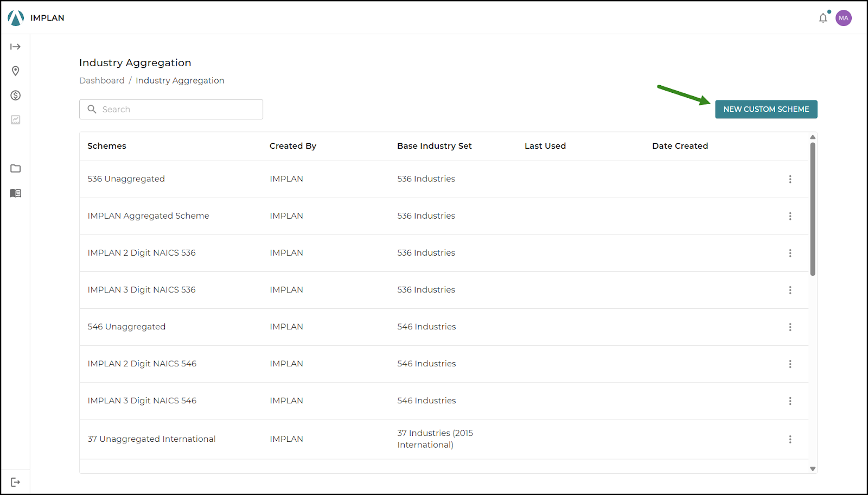The height and width of the screenshot is (495, 868).
Task: Click the Industry Aggregation breadcrumb
Action: tap(180, 80)
